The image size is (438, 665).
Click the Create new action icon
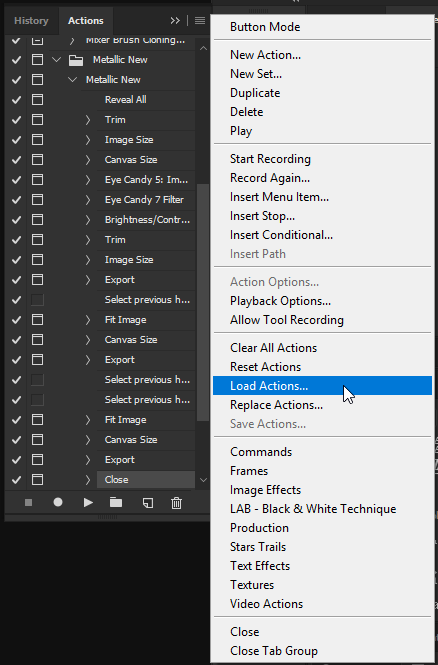pos(148,503)
